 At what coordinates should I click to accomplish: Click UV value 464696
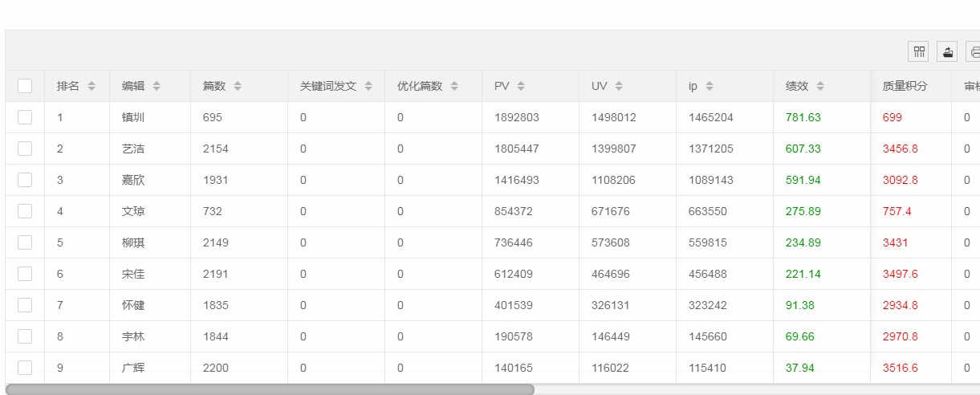point(611,274)
